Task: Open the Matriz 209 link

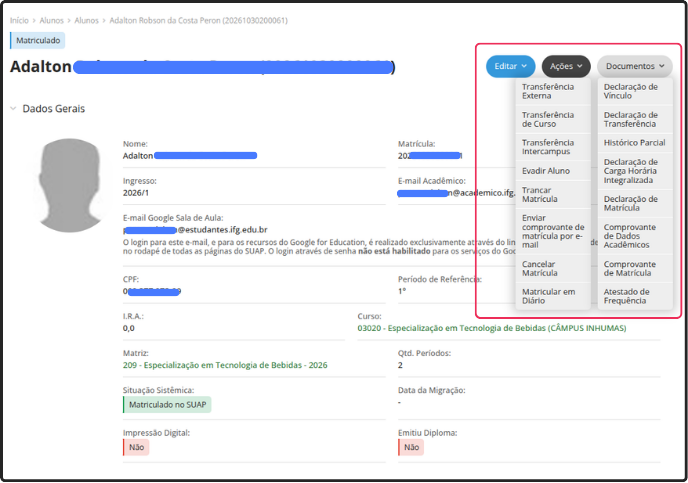Action: [x=225, y=365]
